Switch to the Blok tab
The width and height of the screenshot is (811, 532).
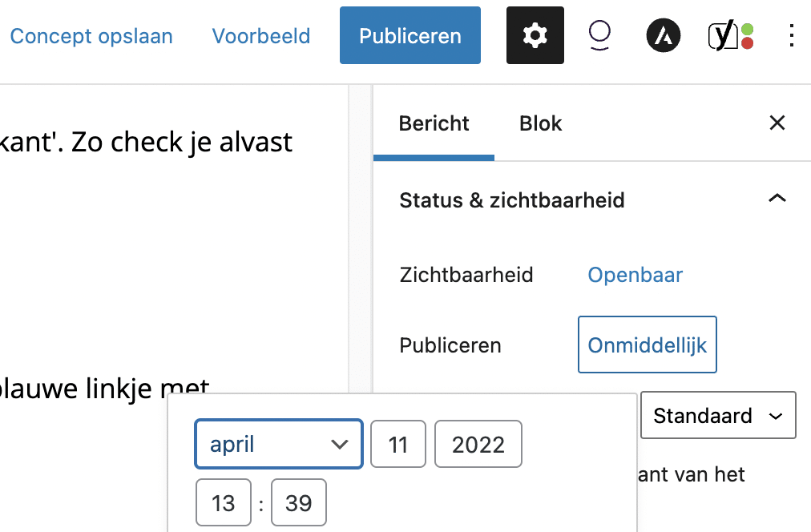click(541, 123)
